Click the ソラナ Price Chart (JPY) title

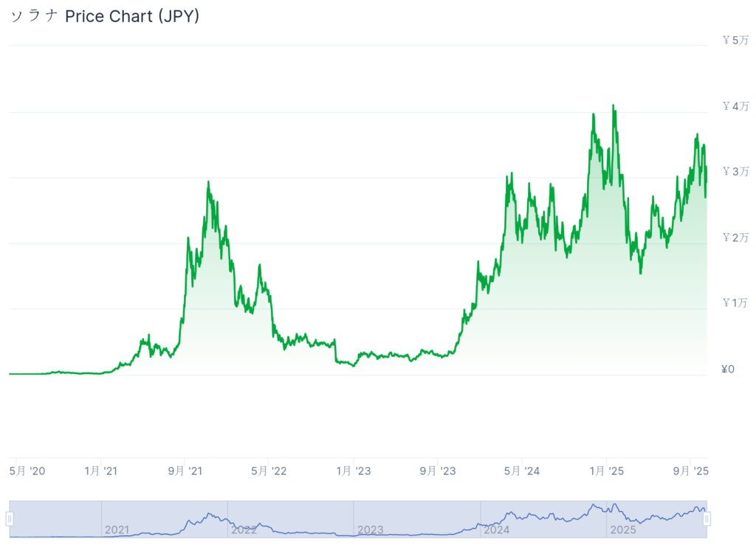(104, 17)
